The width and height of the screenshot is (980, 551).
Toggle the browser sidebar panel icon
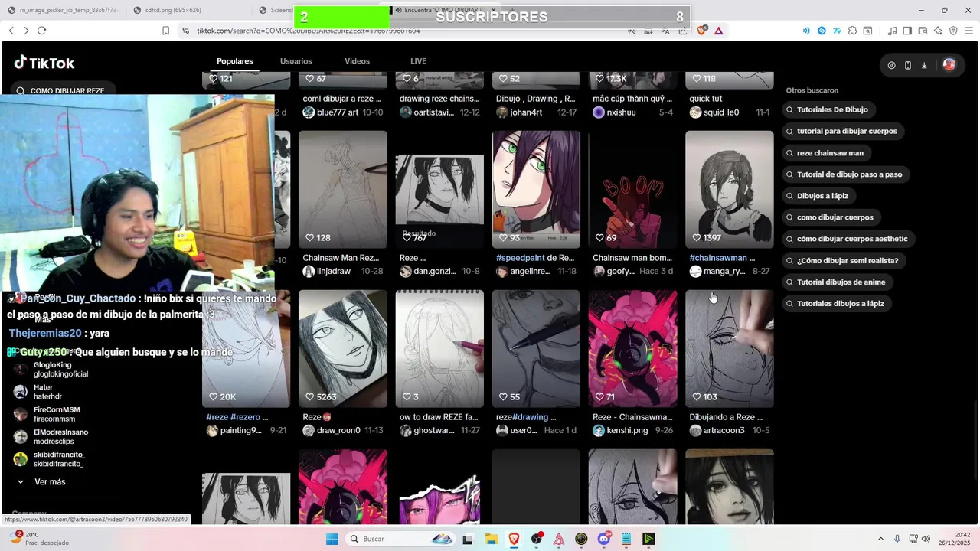tap(907, 31)
